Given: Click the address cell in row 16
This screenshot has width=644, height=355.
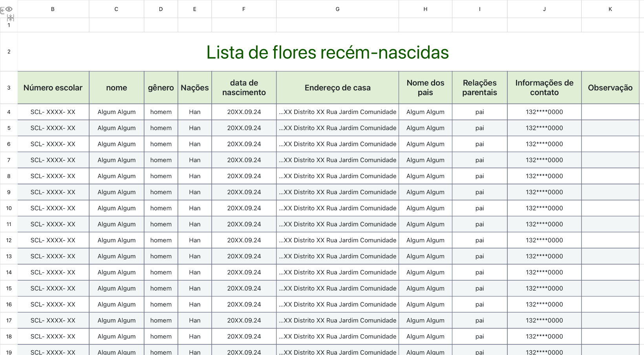Looking at the screenshot, I should point(337,304).
